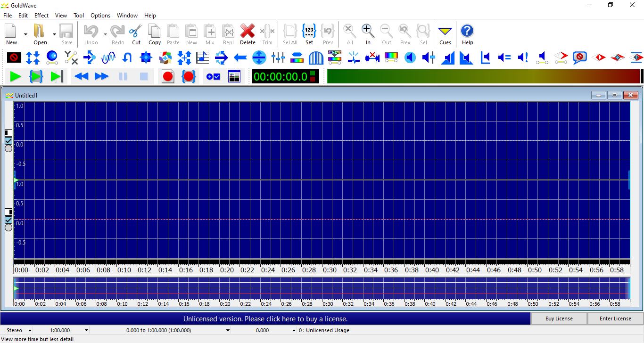The height and width of the screenshot is (343, 644).
Task: Record into the selection with braces Record button
Action: point(189,76)
